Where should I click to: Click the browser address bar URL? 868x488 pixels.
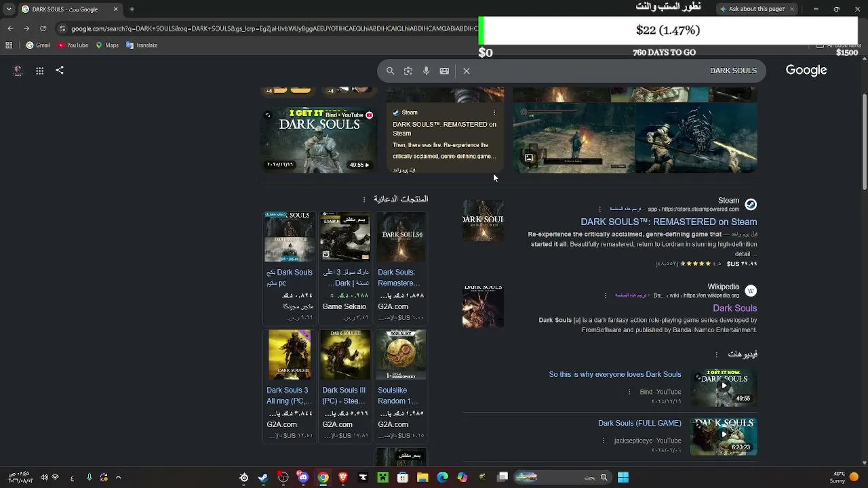click(x=274, y=28)
